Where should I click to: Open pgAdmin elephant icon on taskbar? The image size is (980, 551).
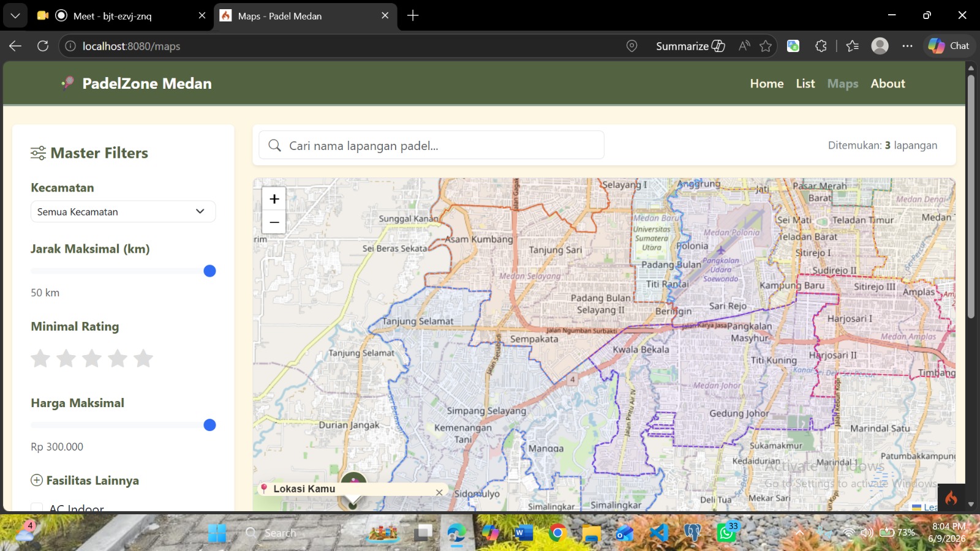[x=692, y=533]
